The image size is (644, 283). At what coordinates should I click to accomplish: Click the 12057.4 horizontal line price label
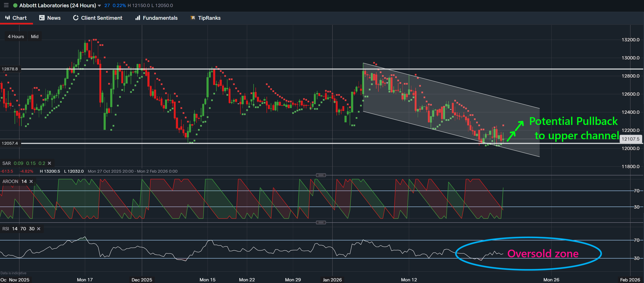click(10, 143)
